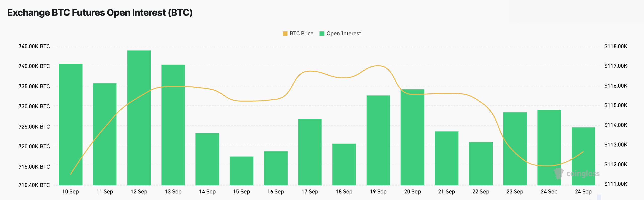Click the 710.40K BTC axis label

coord(34,185)
